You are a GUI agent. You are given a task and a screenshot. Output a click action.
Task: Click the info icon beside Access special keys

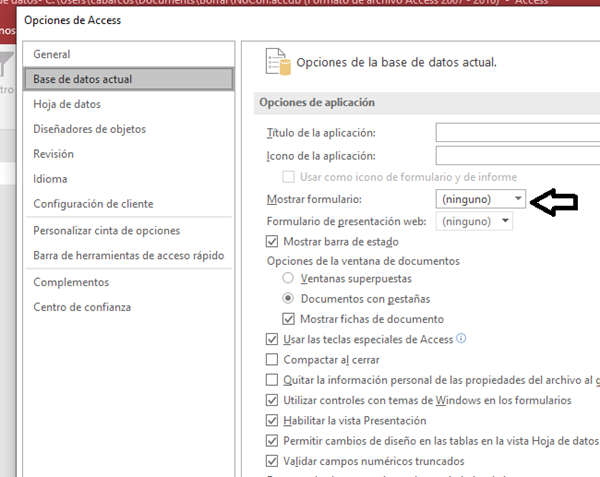461,339
